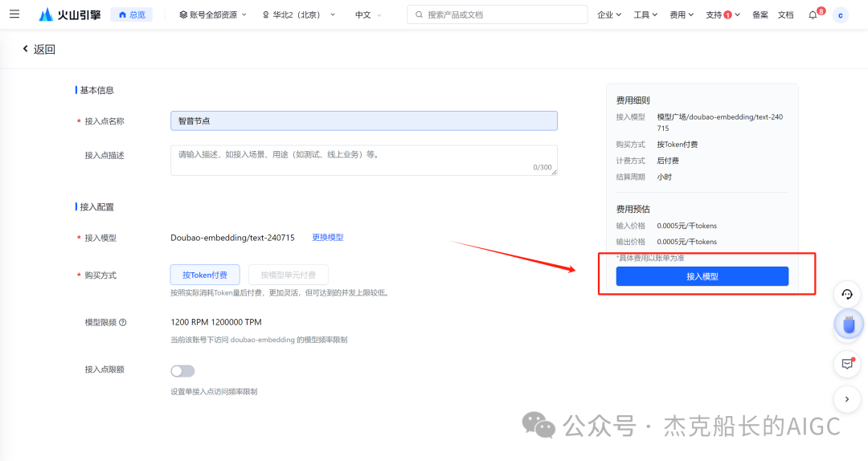Open the 总览 overview home button
Screen dimensions: 868x461
click(132, 14)
